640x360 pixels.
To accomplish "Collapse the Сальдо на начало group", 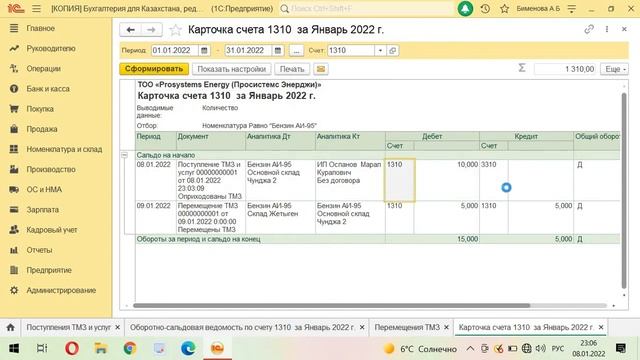I will pyautogui.click(x=124, y=155).
